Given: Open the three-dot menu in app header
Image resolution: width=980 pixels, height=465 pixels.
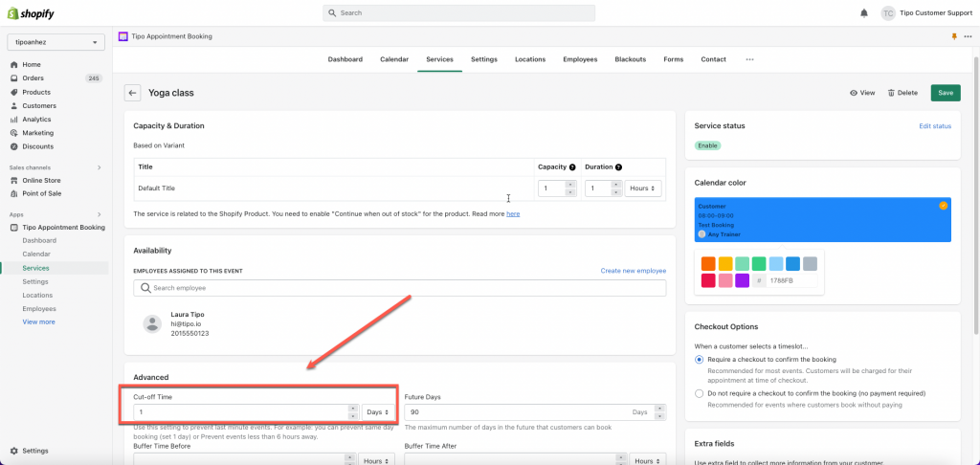Looking at the screenshot, I should pos(968,37).
